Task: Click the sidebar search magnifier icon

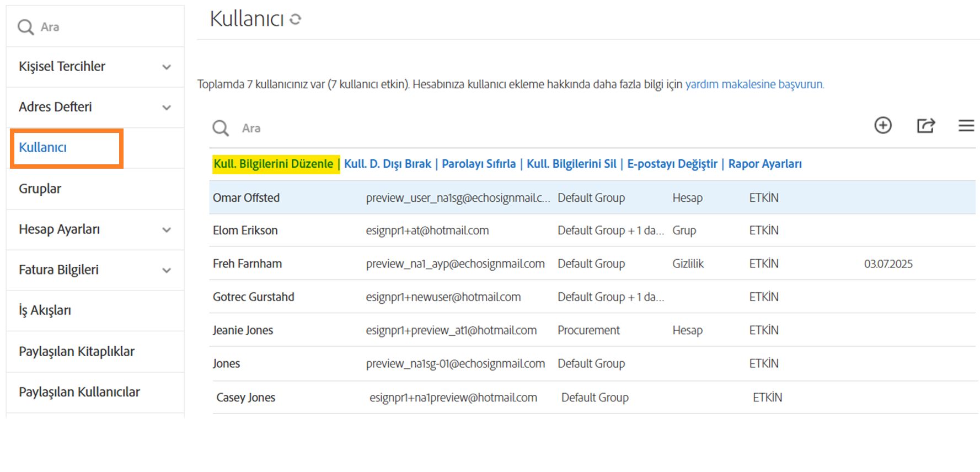Action: pos(25,27)
